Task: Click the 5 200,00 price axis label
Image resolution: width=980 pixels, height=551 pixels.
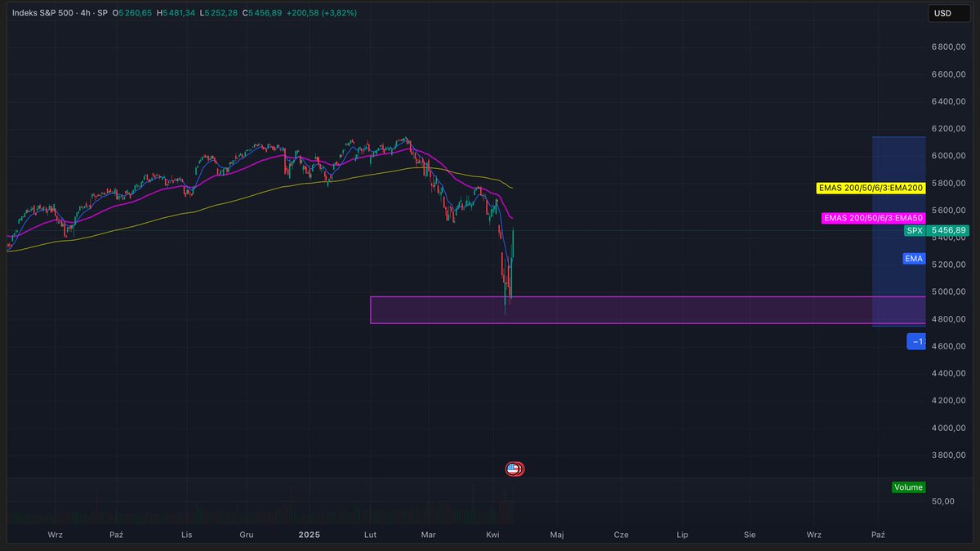Action: [x=949, y=264]
